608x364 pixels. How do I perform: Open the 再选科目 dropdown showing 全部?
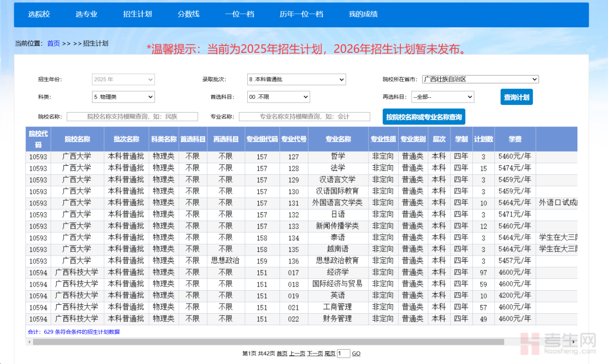(443, 97)
